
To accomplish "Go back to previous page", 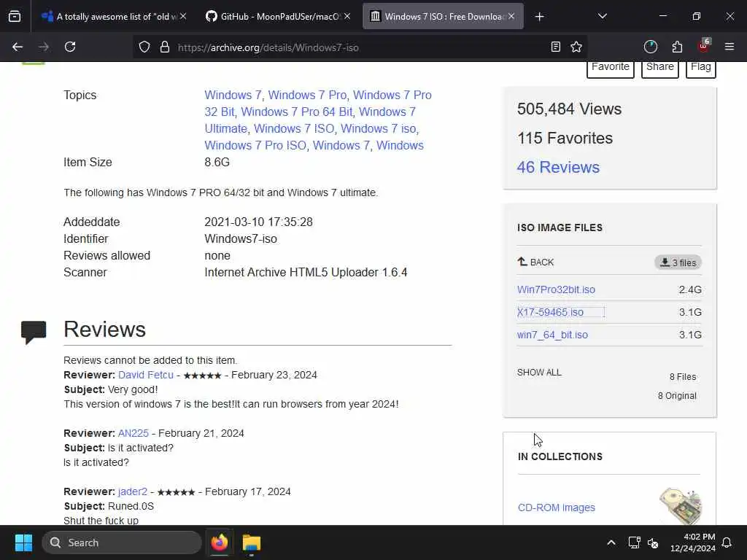I will click(18, 47).
